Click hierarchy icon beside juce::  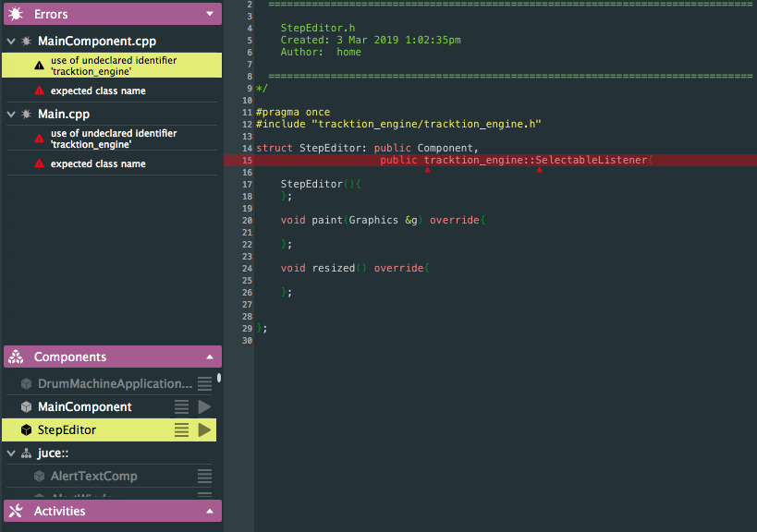pos(27,453)
